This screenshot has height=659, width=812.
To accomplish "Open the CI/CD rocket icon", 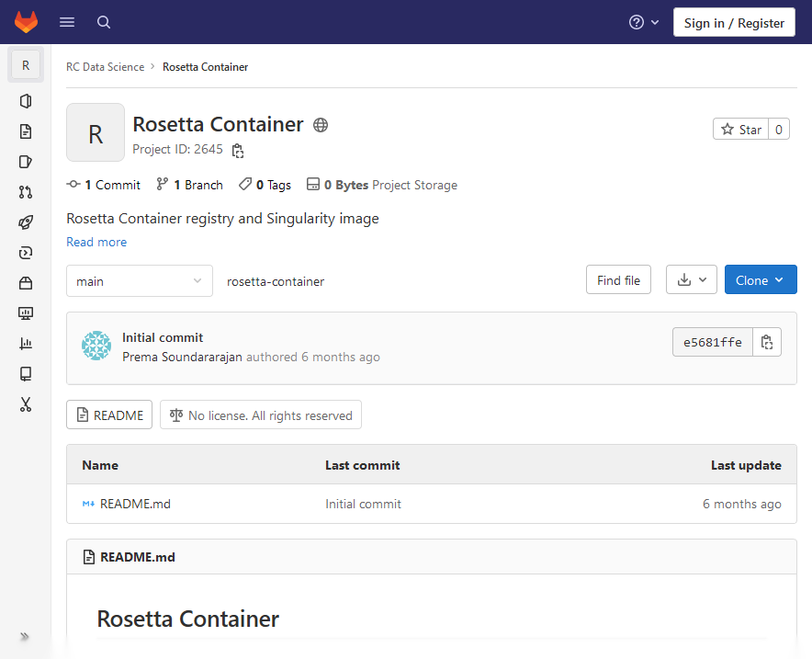I will pos(26,222).
